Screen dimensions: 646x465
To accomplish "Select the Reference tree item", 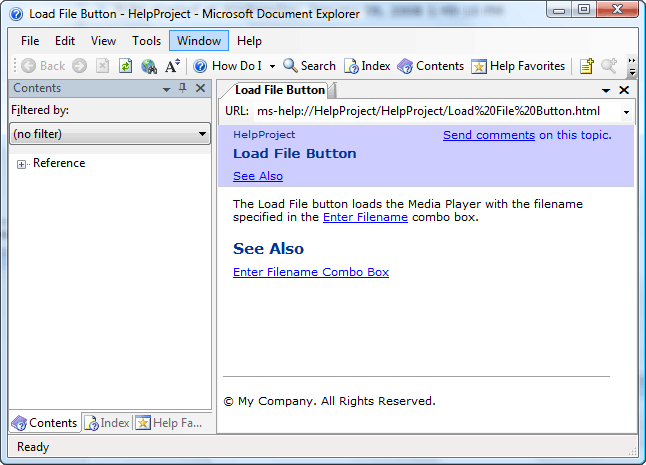I will point(59,163).
